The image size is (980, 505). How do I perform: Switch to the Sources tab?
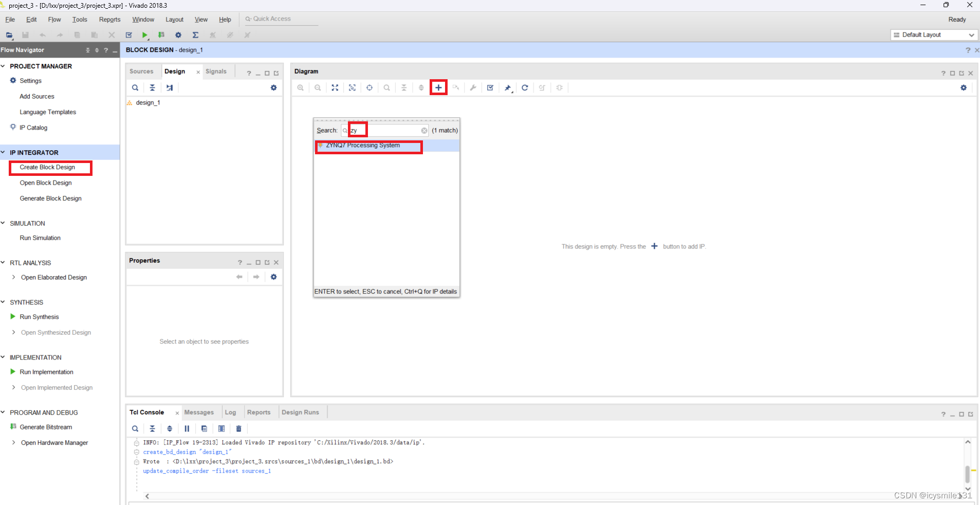click(141, 71)
